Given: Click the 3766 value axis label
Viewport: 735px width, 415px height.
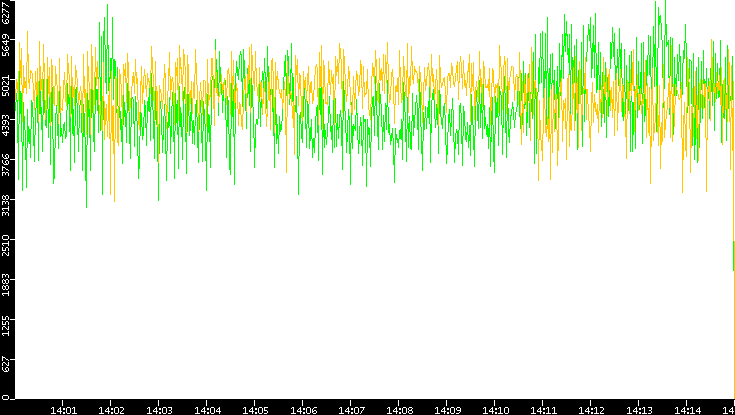Looking at the screenshot, I should click(x=6, y=165).
